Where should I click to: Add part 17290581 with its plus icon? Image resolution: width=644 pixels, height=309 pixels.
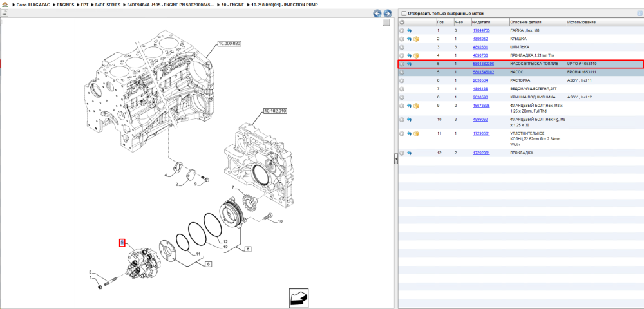coord(402,134)
